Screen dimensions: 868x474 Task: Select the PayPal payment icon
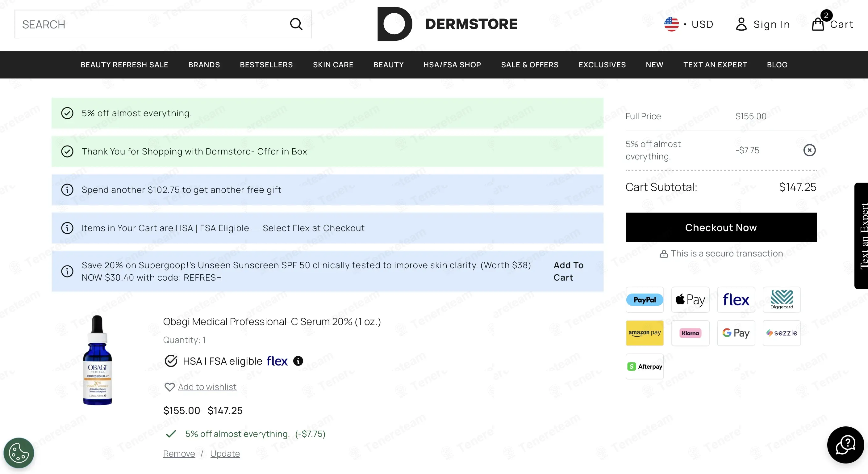tap(645, 300)
